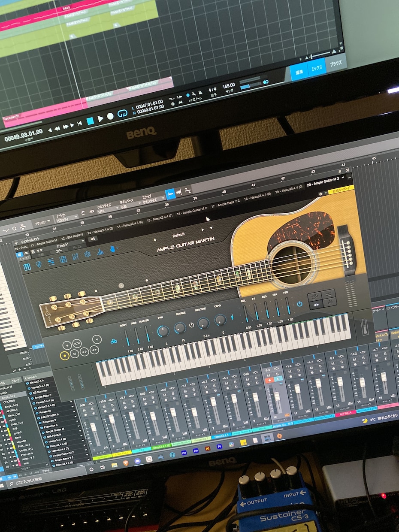The image size is (399, 532).
Task: Click the DOUBLE knob in Ample Guitar
Action: tap(180, 327)
